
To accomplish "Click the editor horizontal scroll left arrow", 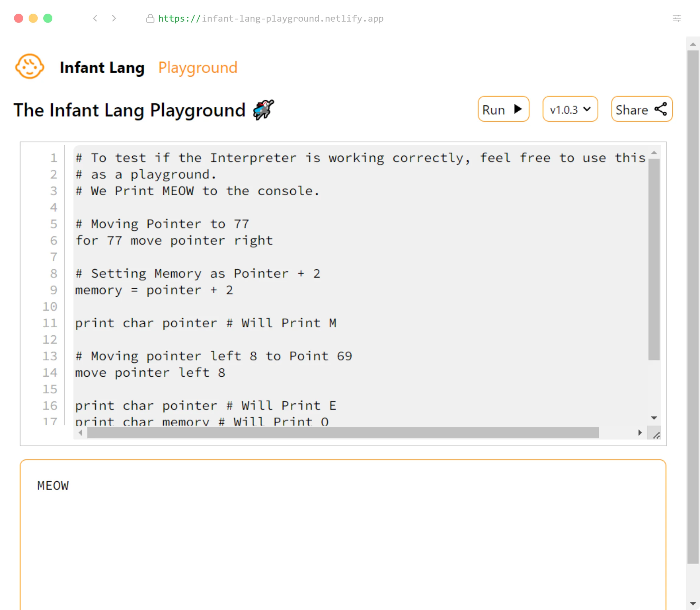I will click(x=80, y=433).
